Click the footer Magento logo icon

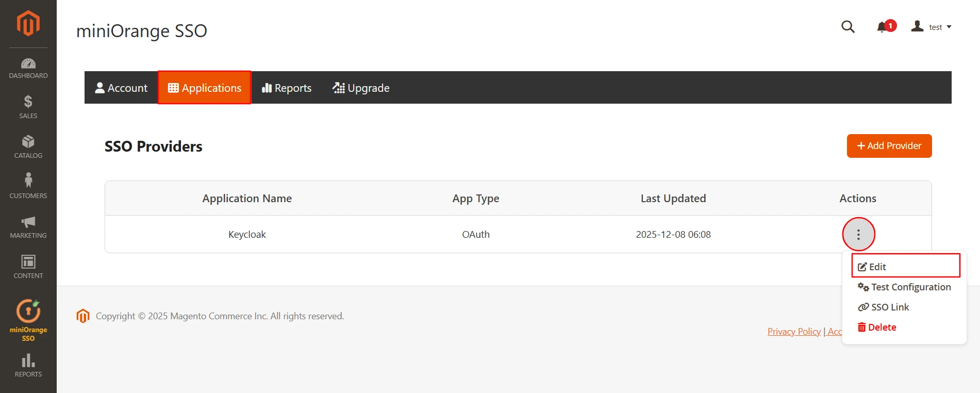point(83,316)
